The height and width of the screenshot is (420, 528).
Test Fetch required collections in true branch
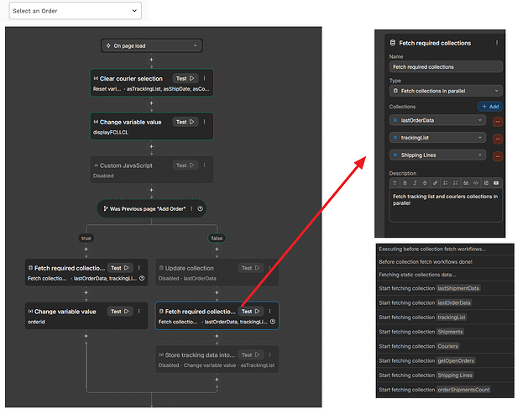[120, 268]
